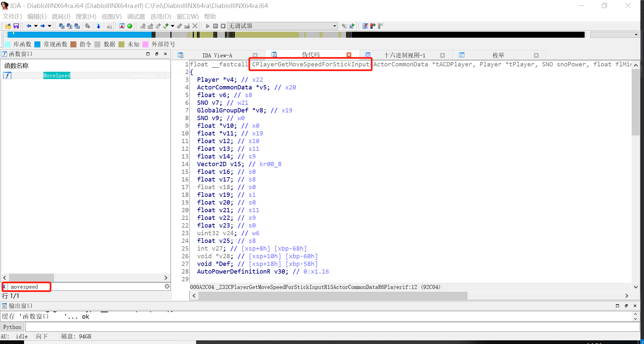Save the database with floppy icon
Viewport: 644px width, 344px height.
click(x=16, y=26)
